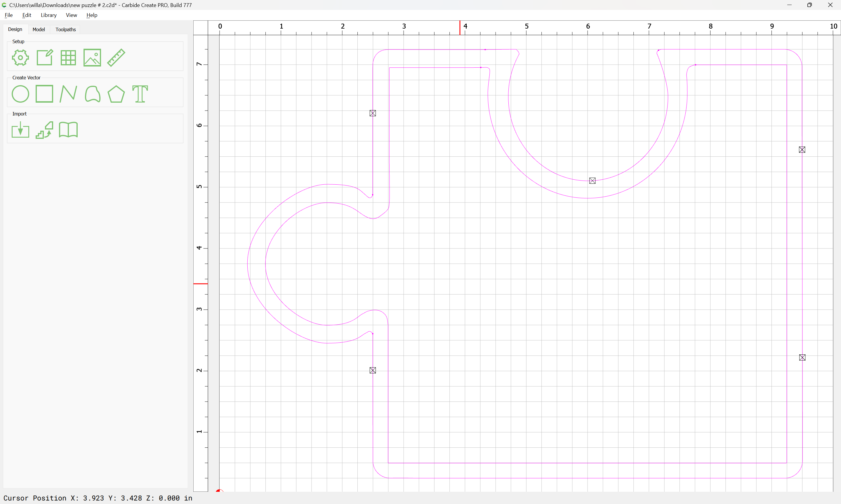
Task: Open Job Setup gear icon
Action: coord(20,57)
